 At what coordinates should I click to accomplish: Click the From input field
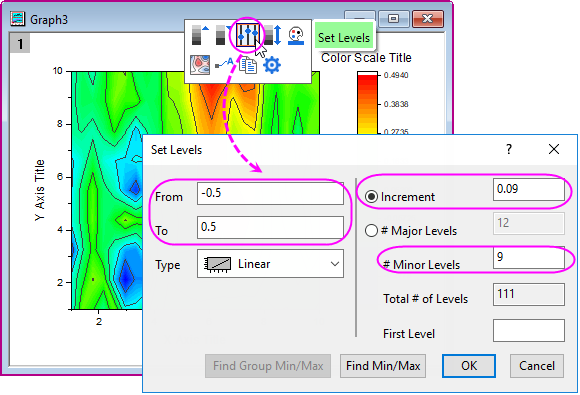pos(270,193)
